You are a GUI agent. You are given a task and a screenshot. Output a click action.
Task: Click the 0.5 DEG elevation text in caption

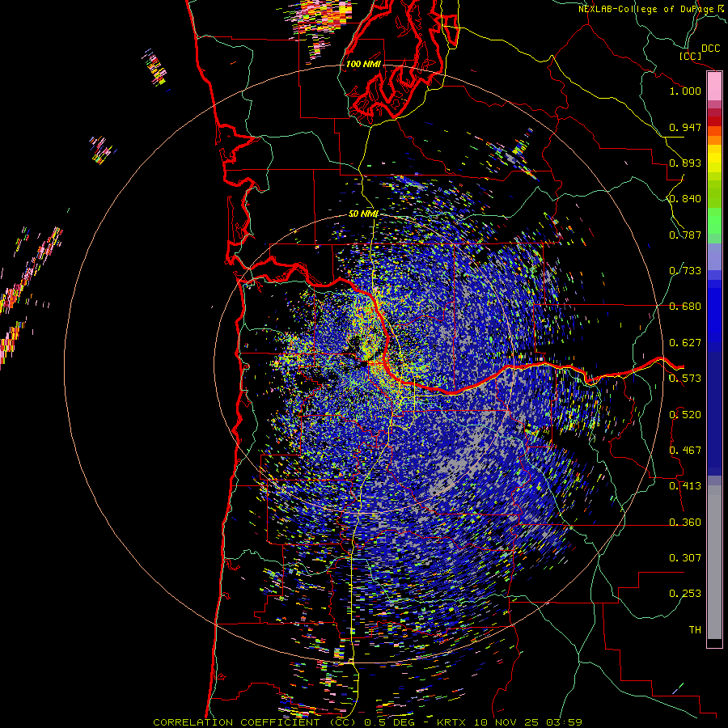(x=390, y=722)
